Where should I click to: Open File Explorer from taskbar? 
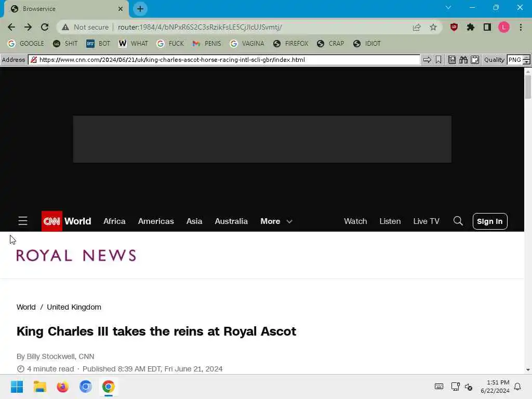39,387
